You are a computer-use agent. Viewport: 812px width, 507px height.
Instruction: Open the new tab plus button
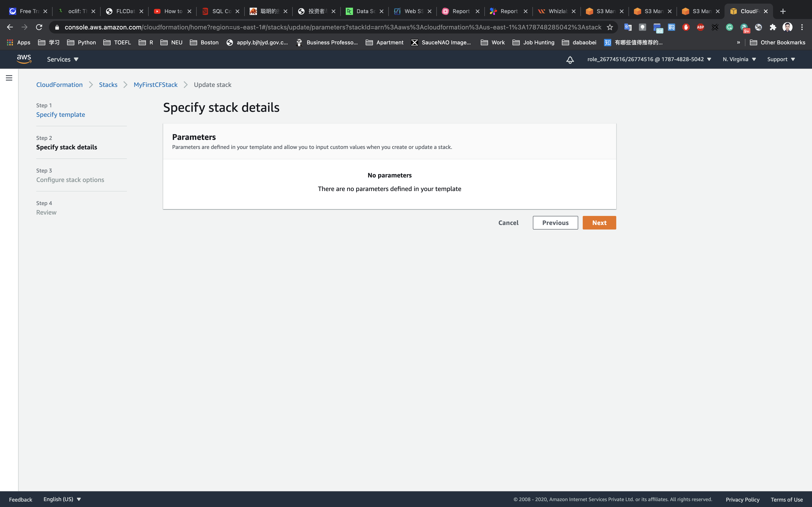tap(783, 11)
